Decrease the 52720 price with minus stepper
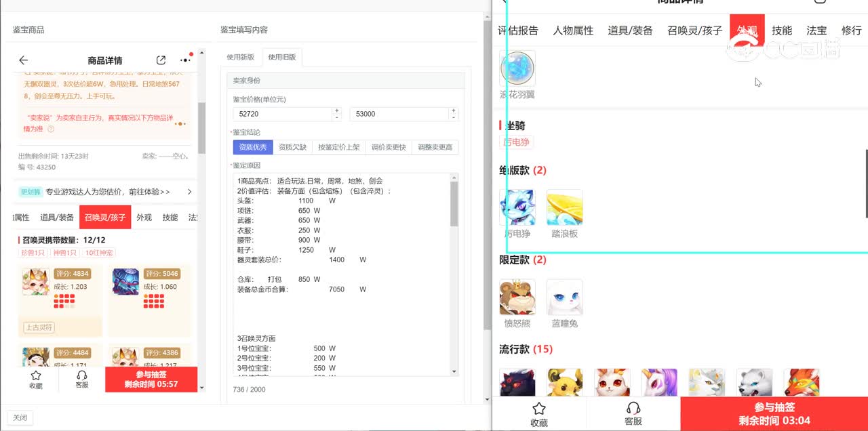 point(336,117)
